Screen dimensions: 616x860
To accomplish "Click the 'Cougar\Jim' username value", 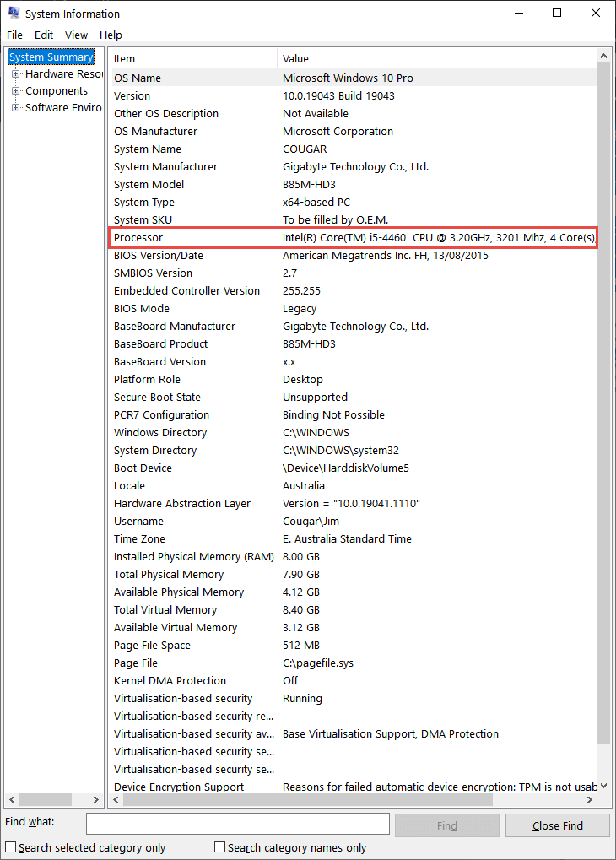I will [311, 522].
